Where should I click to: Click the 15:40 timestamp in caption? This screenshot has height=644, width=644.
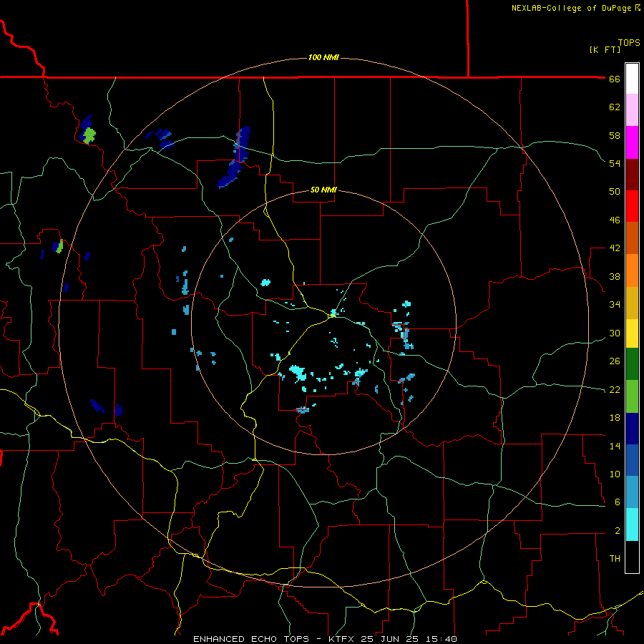point(441,639)
